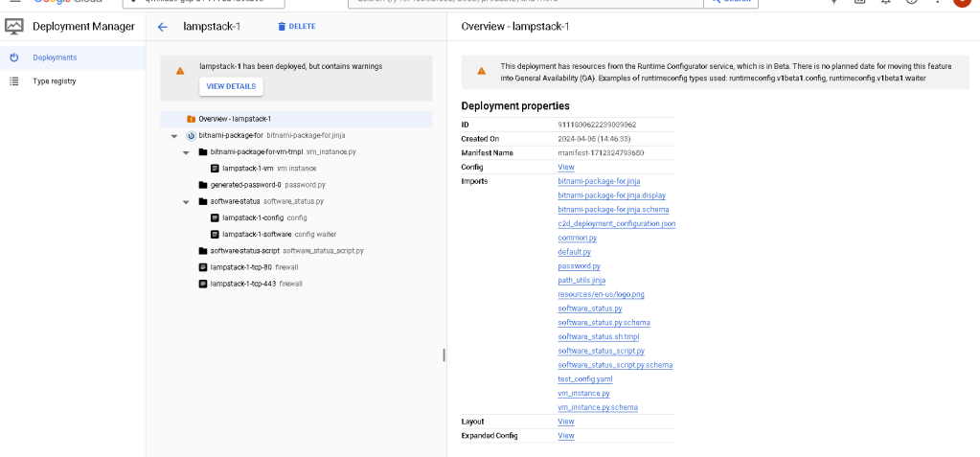Click the Deployments power icon

click(x=14, y=57)
